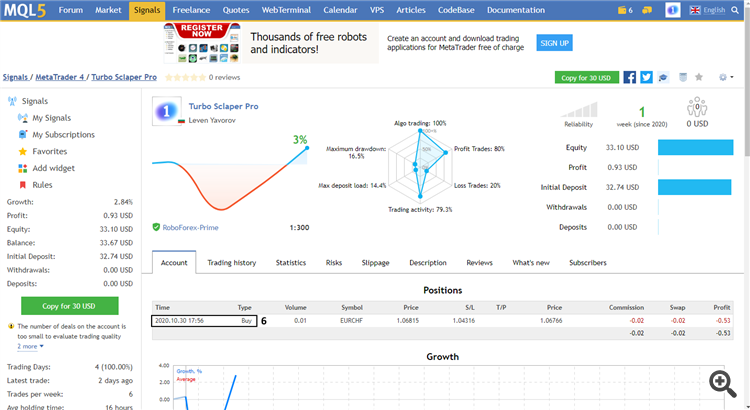Open the Calendar menu
Viewport: 750px width, 410px height.
(x=340, y=10)
